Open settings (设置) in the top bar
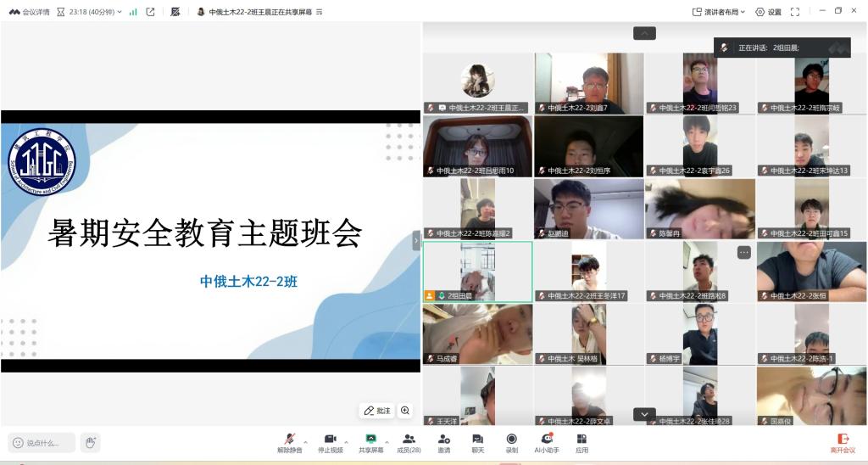Image resolution: width=868 pixels, height=465 pixels. (768, 12)
